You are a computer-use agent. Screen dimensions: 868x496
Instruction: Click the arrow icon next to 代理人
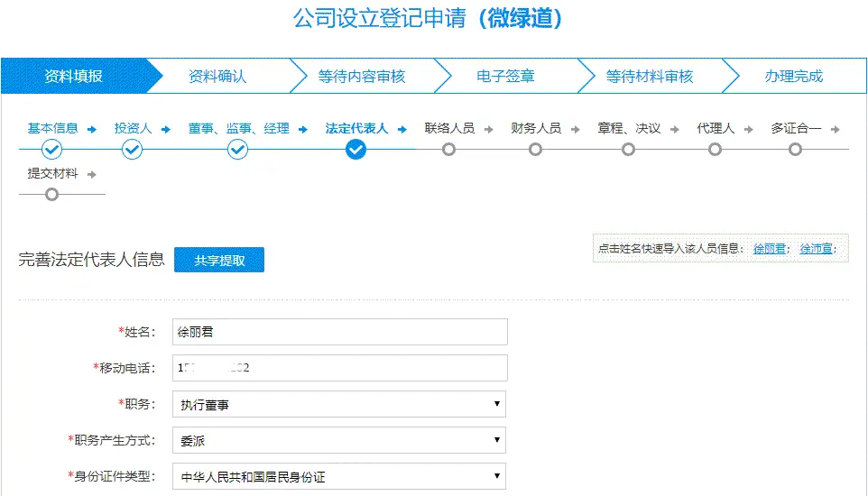(748, 130)
